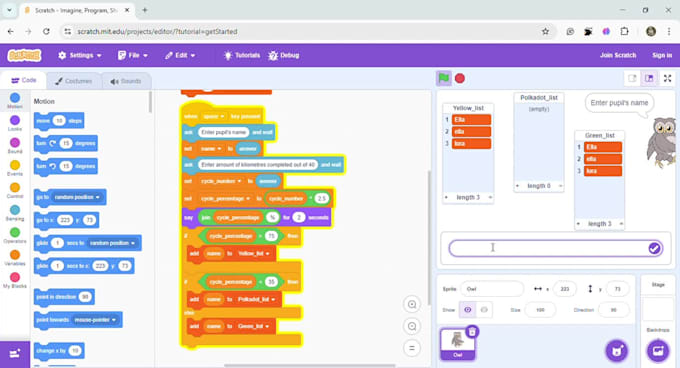Select the Looks block category

(15, 123)
